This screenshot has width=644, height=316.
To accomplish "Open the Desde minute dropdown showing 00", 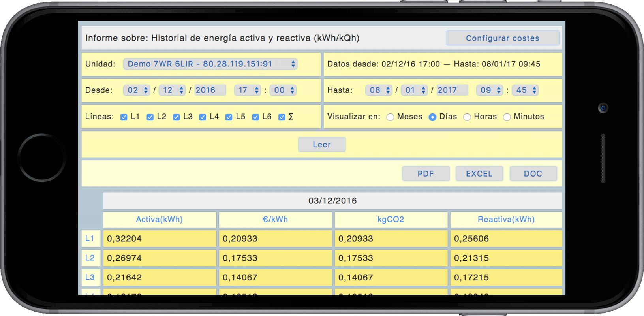I will [x=283, y=90].
